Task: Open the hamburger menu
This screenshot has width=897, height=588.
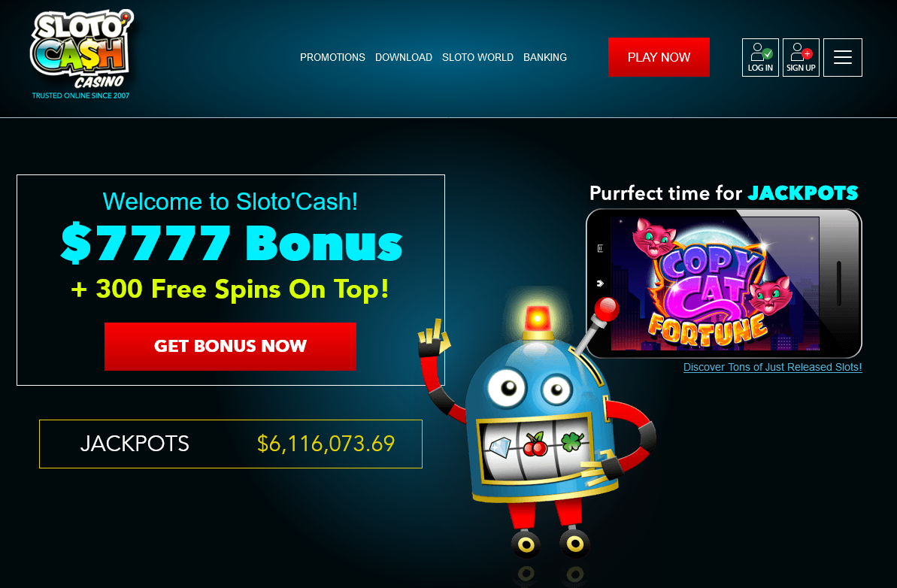Action: (843, 57)
